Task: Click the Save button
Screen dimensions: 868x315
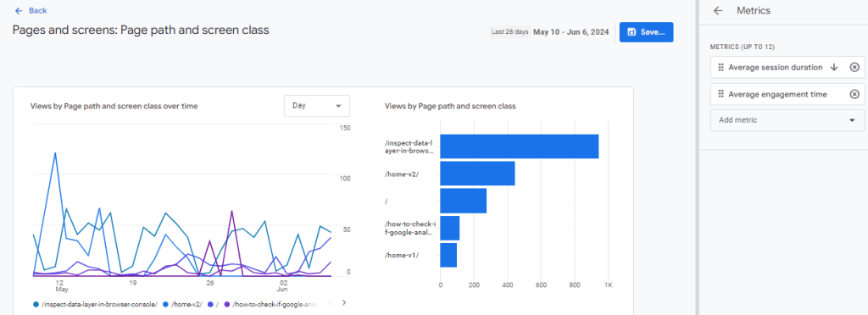Action: 646,33
